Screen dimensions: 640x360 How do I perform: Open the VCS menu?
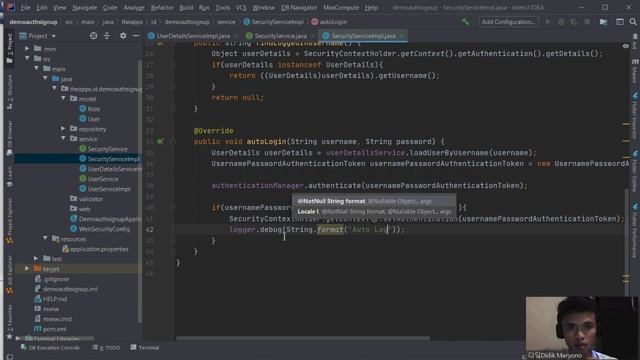tap(241, 7)
